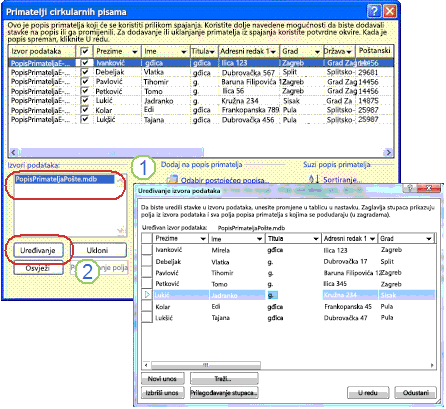446x409 pixels.
Task: Click the help question mark icon
Action: tap(374, 12)
